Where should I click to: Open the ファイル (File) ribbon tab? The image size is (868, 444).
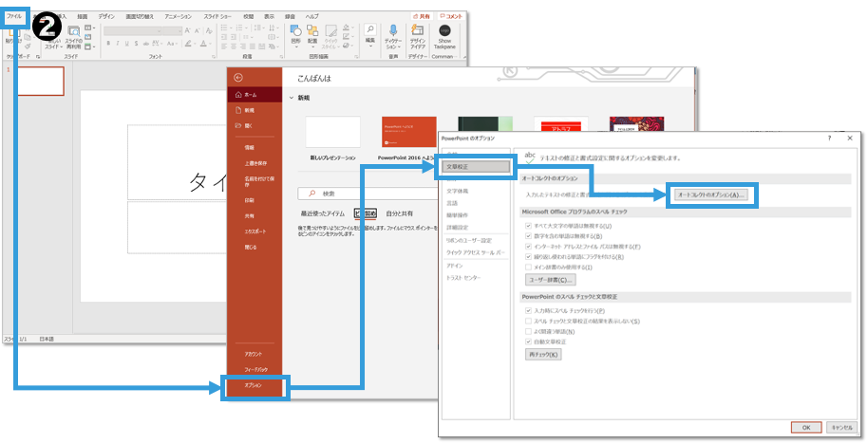pos(14,17)
